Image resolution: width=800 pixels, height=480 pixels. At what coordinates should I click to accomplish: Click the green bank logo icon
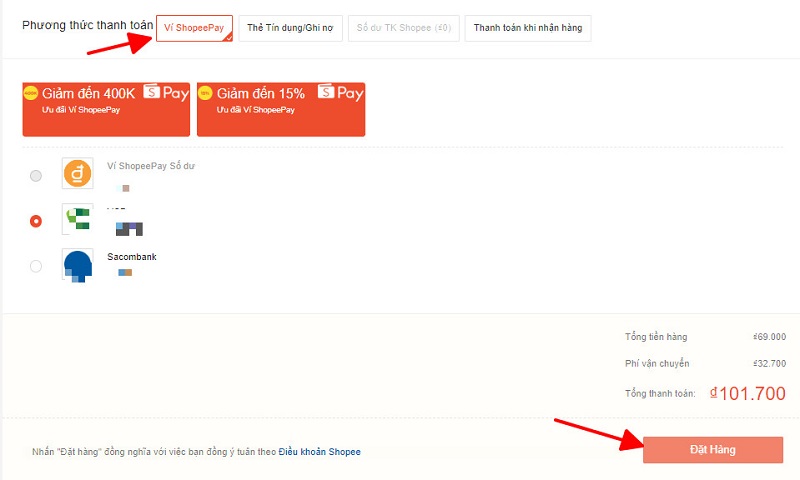pyautogui.click(x=77, y=220)
